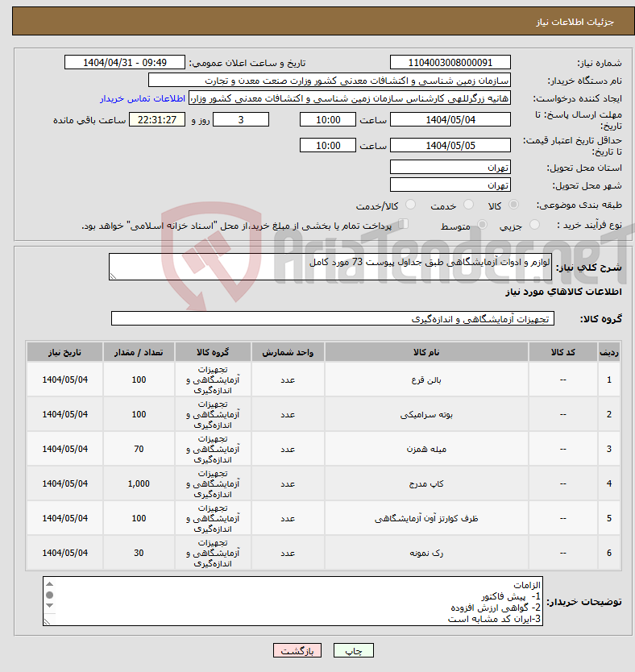Toggle the Islamic treasury payment checkbox
Viewport: 635px width, 672px height.
click(403, 224)
